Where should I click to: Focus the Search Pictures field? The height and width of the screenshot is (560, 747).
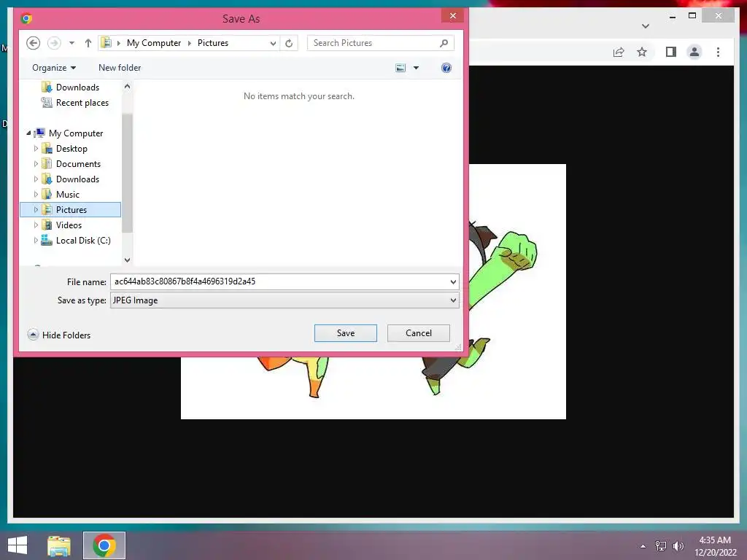pyautogui.click(x=380, y=43)
